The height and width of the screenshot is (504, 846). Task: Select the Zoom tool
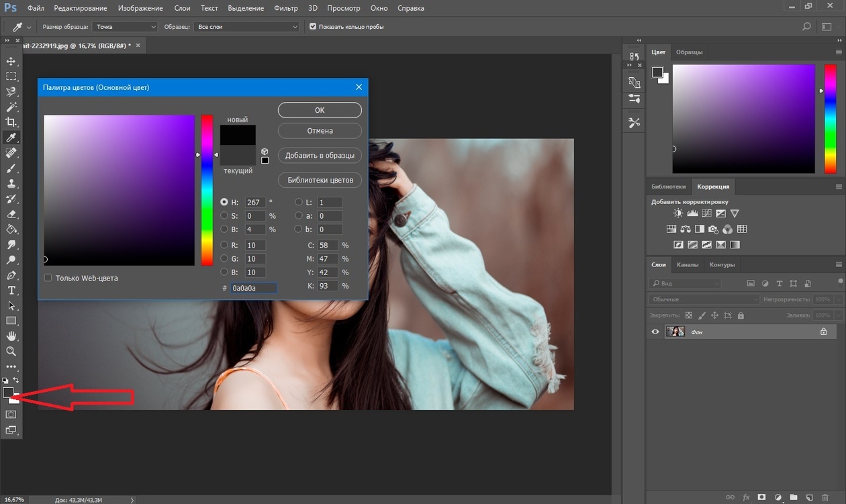(x=11, y=351)
